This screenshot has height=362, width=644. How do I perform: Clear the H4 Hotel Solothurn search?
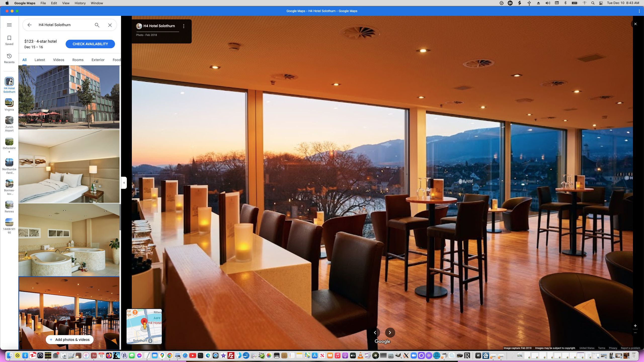pyautogui.click(x=110, y=25)
